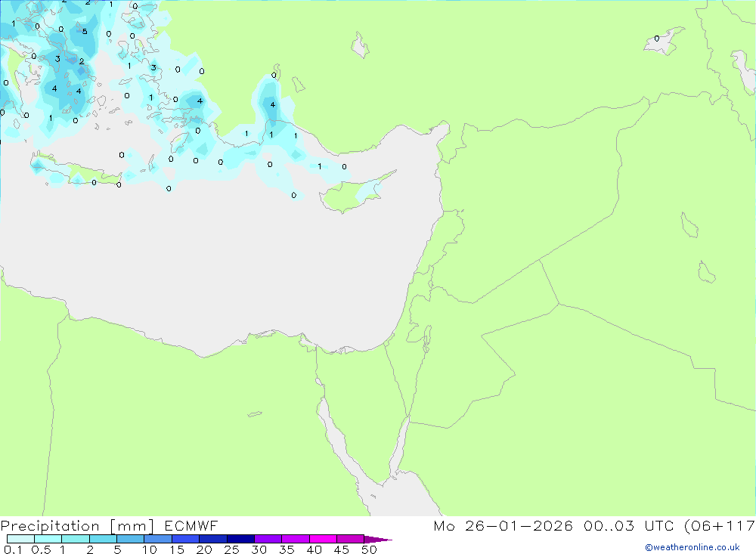Click the 2–5 mm legend color swatch
This screenshot has height=554, width=756.
click(103, 539)
